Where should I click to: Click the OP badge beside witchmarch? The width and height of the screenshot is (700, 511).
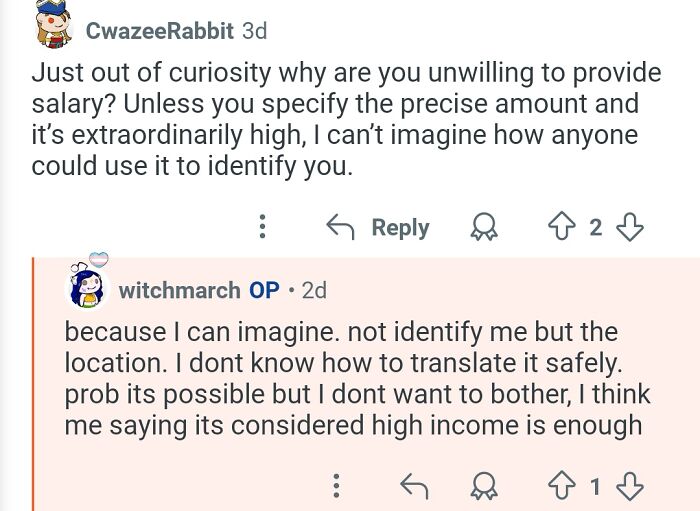coord(264,290)
